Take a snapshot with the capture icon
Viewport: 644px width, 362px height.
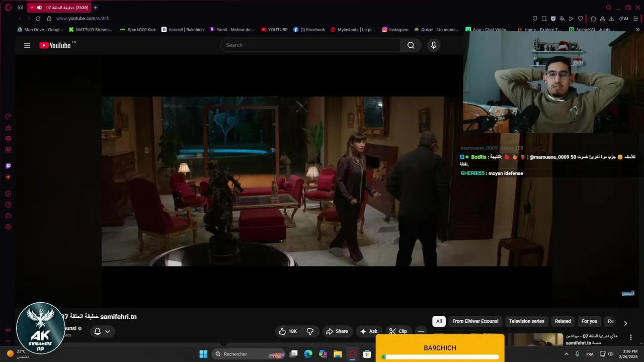(544, 19)
